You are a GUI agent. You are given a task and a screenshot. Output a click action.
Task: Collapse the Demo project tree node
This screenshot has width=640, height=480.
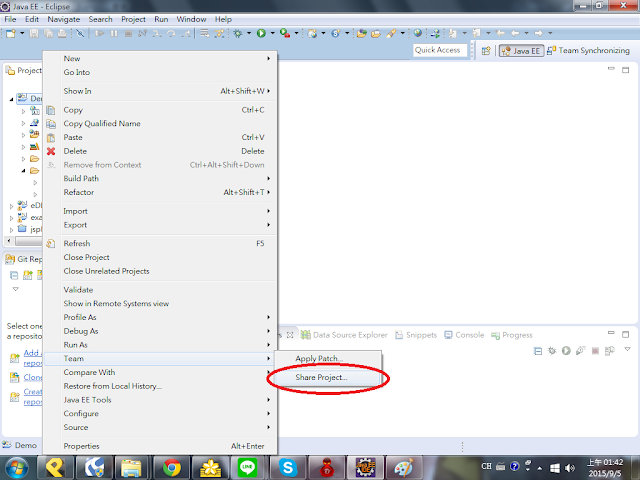coord(11,99)
